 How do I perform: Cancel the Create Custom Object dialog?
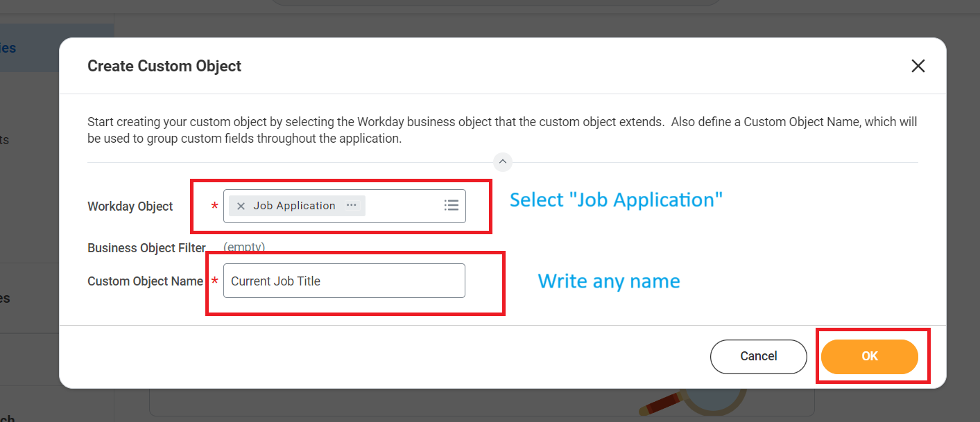[x=758, y=355]
